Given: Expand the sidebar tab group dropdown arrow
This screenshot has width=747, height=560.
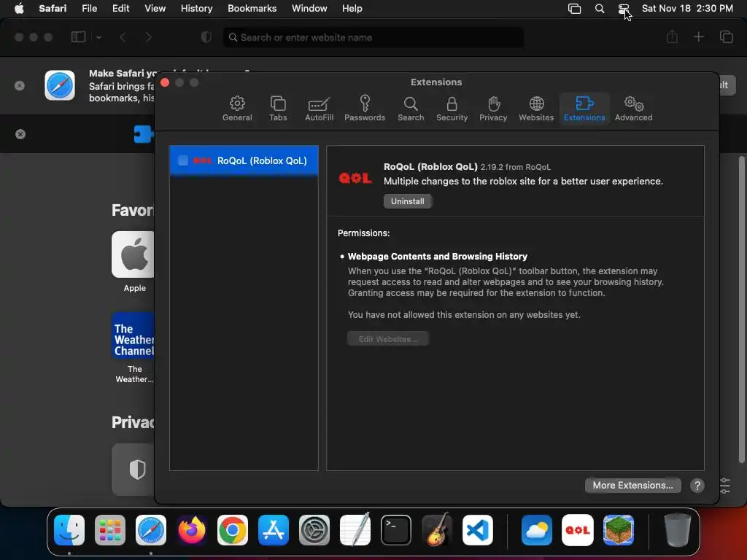Looking at the screenshot, I should tap(98, 37).
